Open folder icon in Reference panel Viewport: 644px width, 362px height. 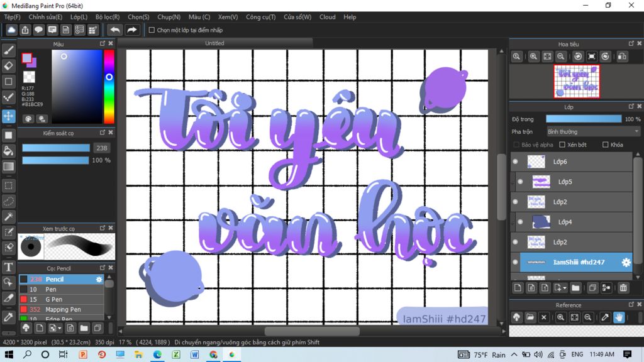tap(530, 317)
